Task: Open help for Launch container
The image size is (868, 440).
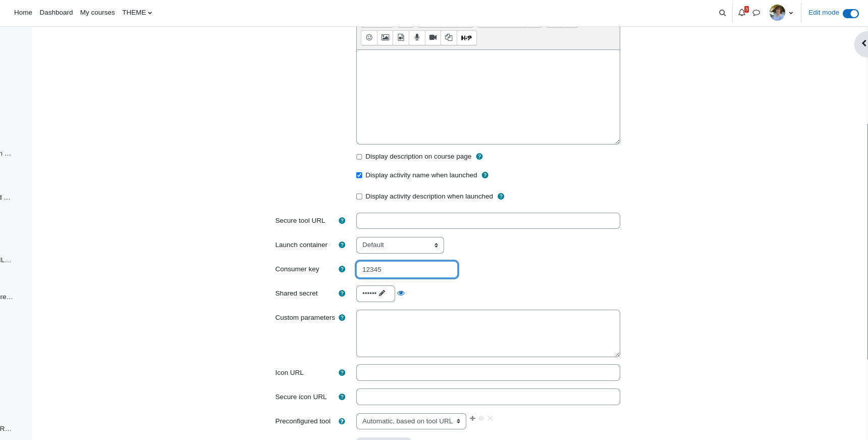Action: (x=342, y=245)
